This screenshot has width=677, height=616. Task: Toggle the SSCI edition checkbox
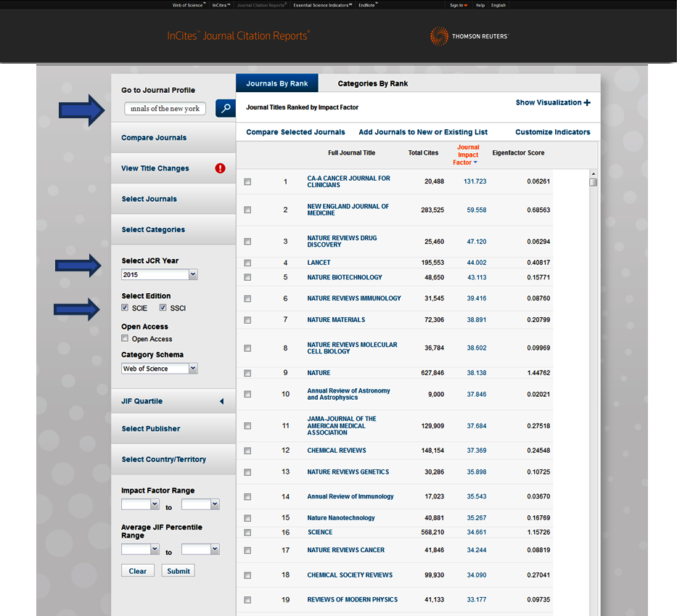[163, 308]
